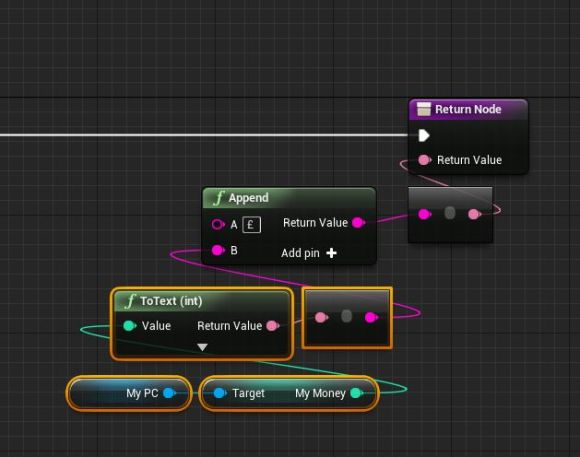Click the center icon of the highlighted conversion node

click(346, 316)
